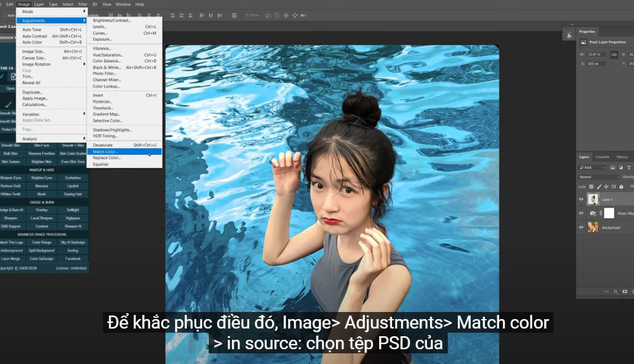Image resolution: width=634 pixels, height=364 pixels.
Task: Lock image pixels brush icon
Action: pyautogui.click(x=599, y=187)
